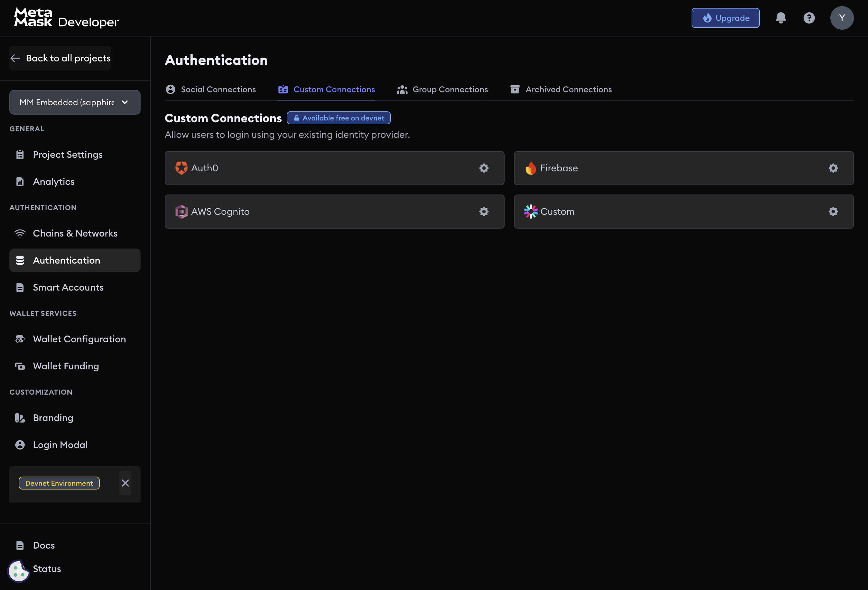This screenshot has width=868, height=590.
Task: Open Auth0 connection settings gear
Action: coord(484,168)
